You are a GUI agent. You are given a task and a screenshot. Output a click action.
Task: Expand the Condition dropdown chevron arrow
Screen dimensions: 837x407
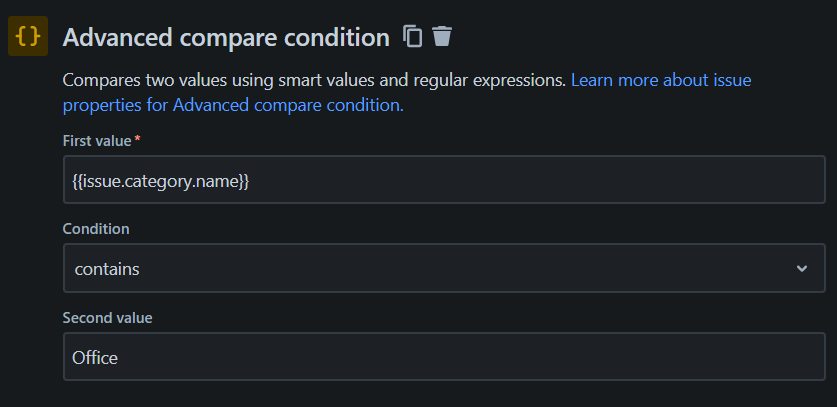802,269
